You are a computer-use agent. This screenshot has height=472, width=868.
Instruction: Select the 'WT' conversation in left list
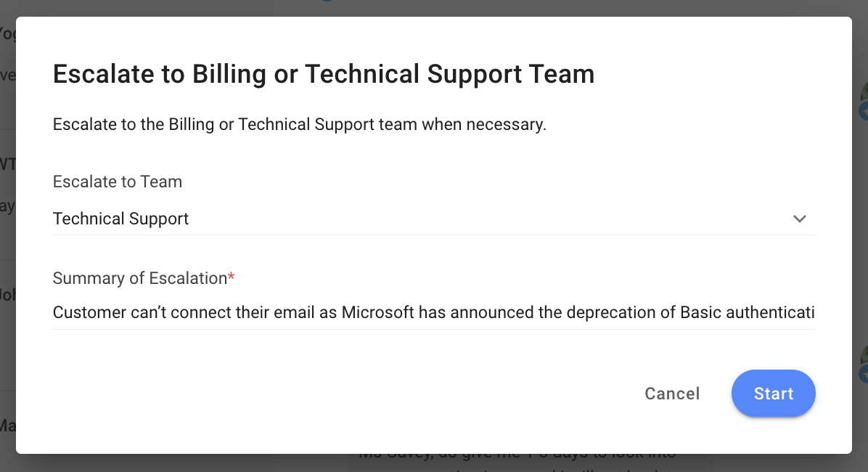(x=7, y=165)
